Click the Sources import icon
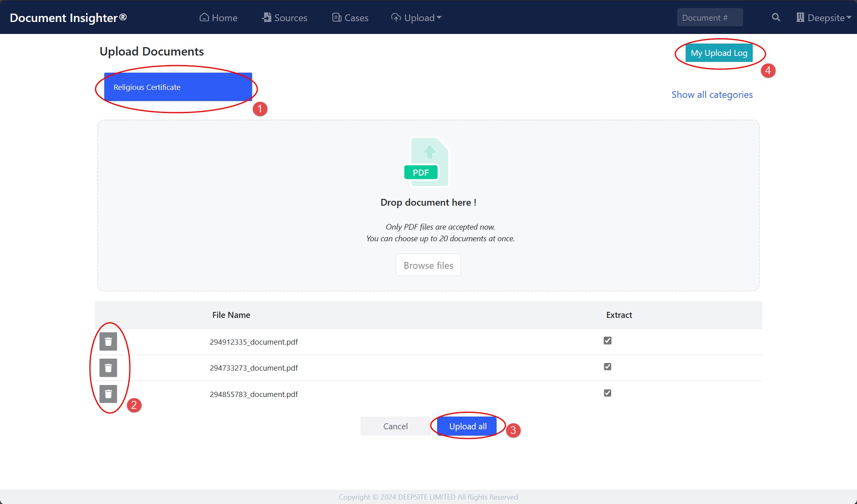This screenshot has width=857, height=504. coord(266,18)
